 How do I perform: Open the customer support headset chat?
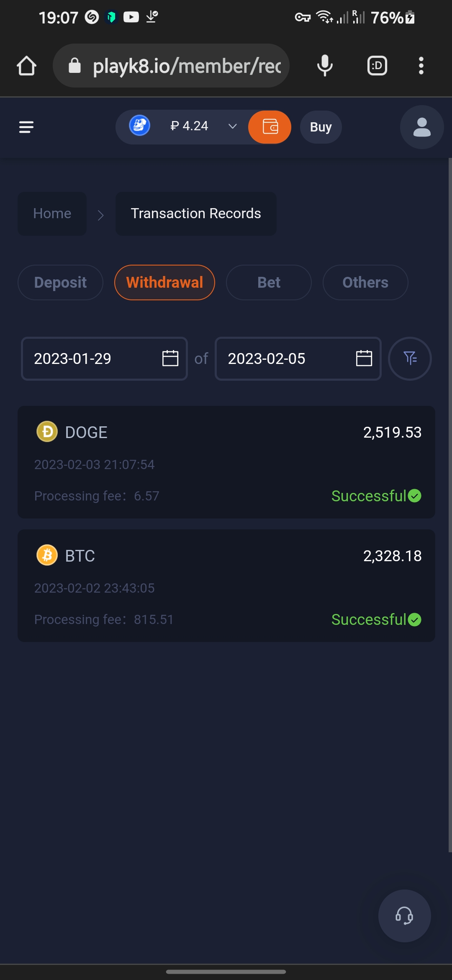click(x=404, y=916)
